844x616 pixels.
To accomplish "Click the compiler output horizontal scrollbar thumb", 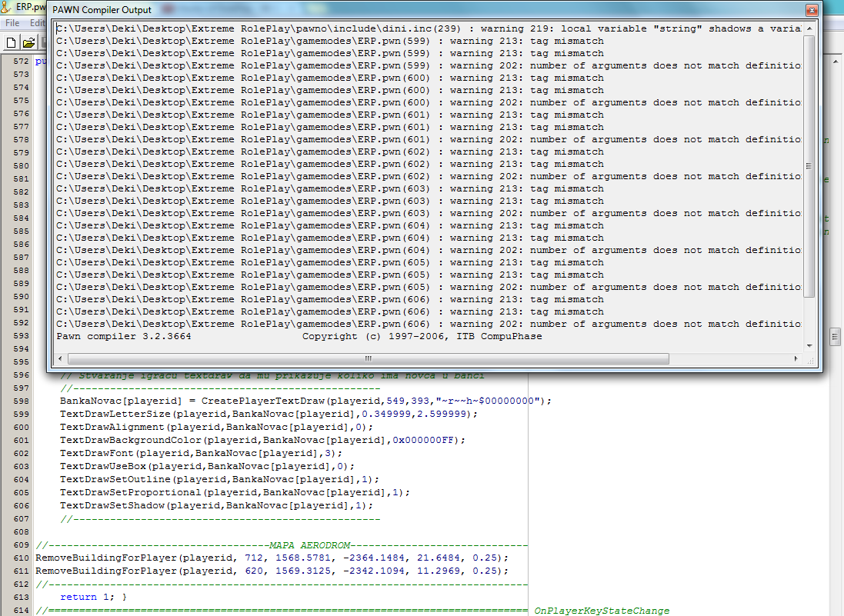I will (369, 358).
